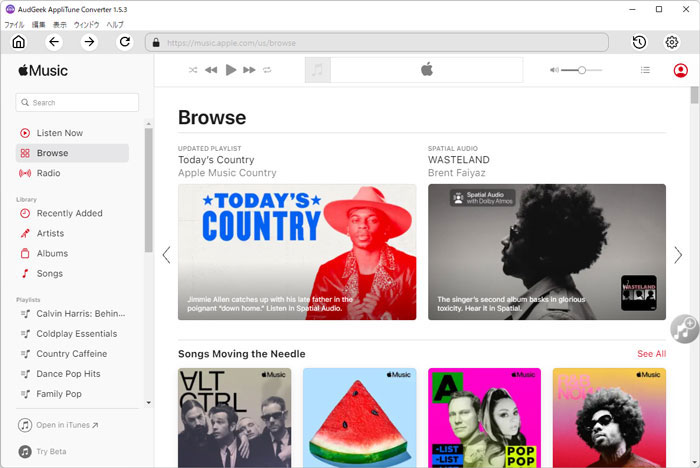Open conversion history clock icon
The image size is (700, 468).
click(x=639, y=42)
